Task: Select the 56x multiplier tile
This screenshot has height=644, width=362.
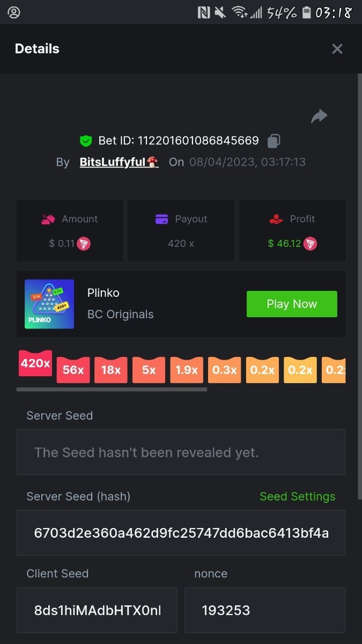Action: pyautogui.click(x=73, y=370)
